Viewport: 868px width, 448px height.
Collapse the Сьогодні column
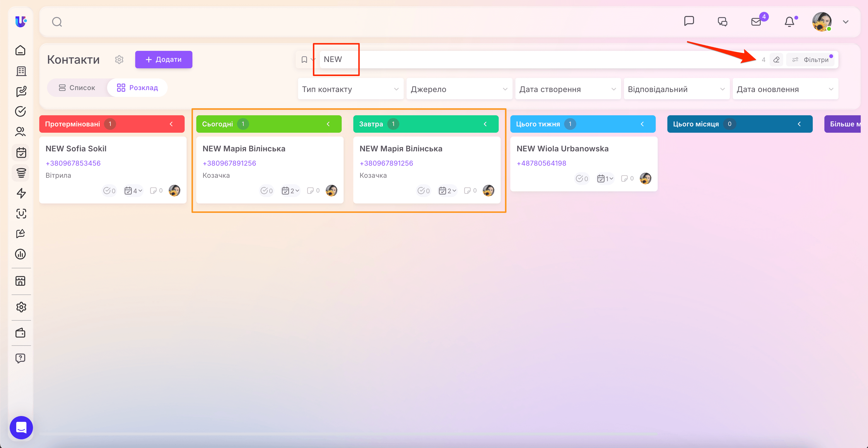[328, 124]
